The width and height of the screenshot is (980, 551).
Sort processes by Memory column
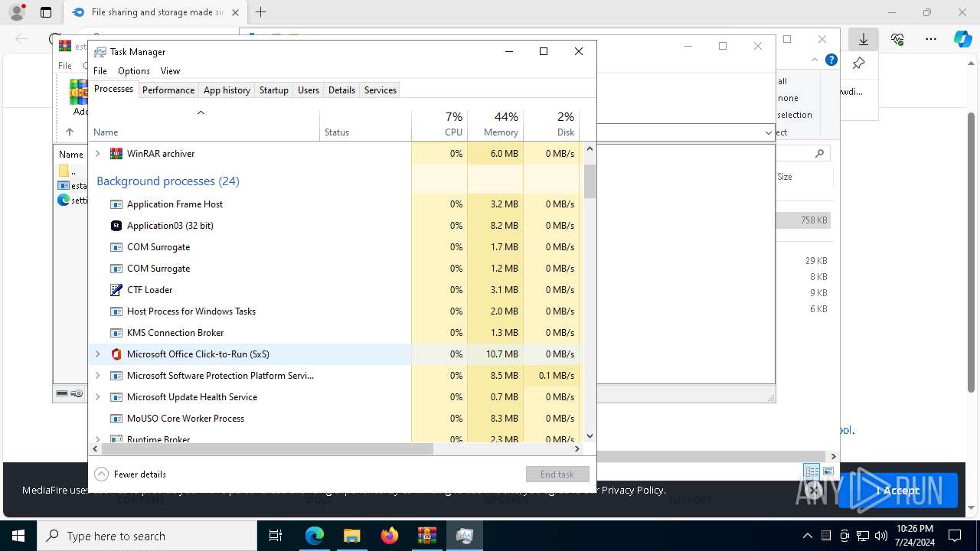point(495,125)
